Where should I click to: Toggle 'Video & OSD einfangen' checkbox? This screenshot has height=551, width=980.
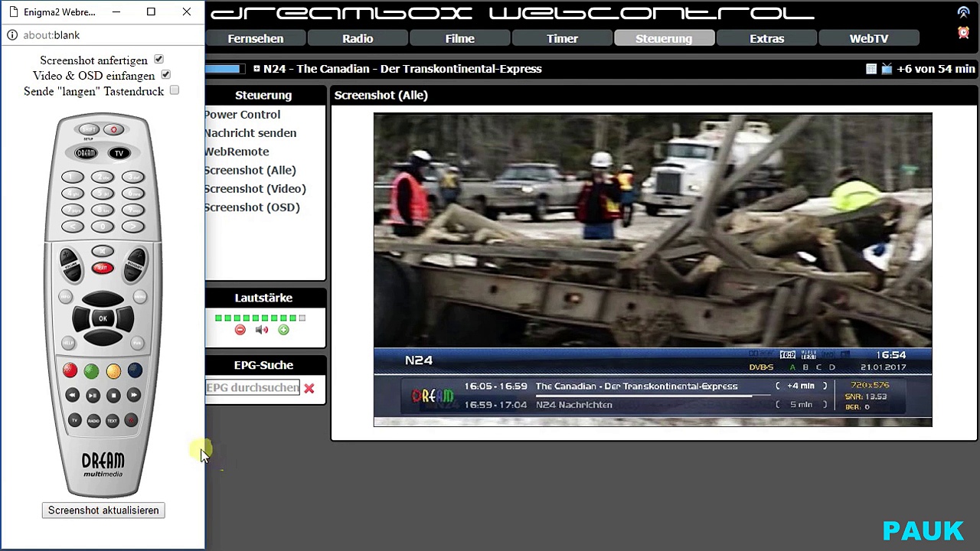coord(165,75)
